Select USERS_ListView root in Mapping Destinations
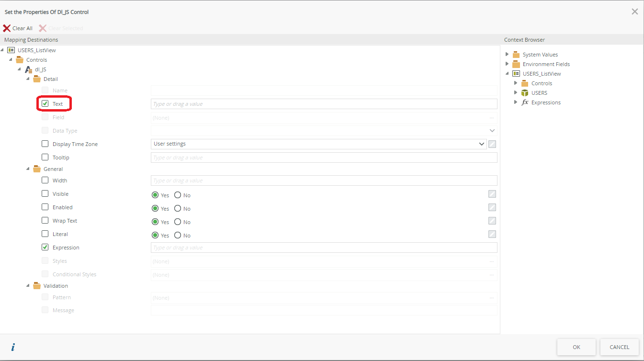Screen dimensions: 644x361 (37, 50)
